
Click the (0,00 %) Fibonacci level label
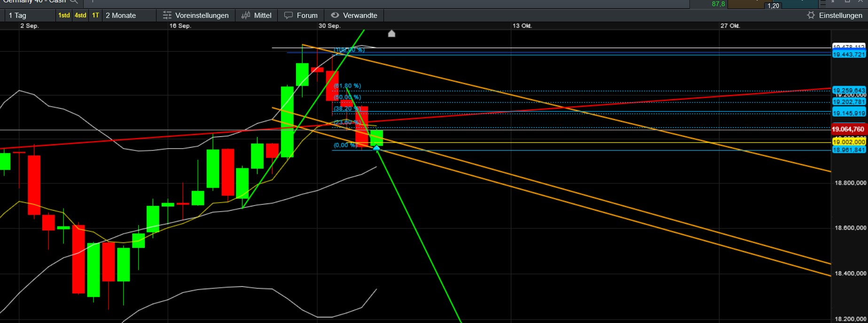pyautogui.click(x=345, y=145)
